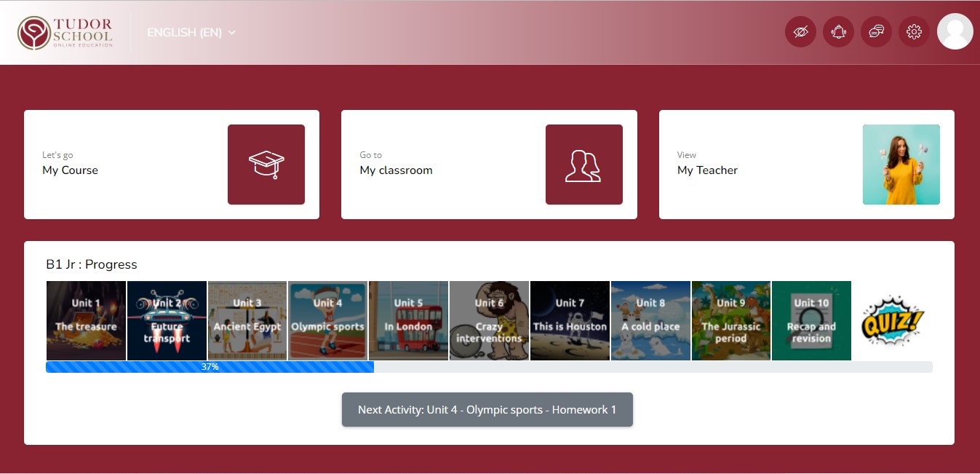Screen dimensions: 980x474
Task: Click the Tudor School logo
Action: pyautogui.click(x=65, y=31)
